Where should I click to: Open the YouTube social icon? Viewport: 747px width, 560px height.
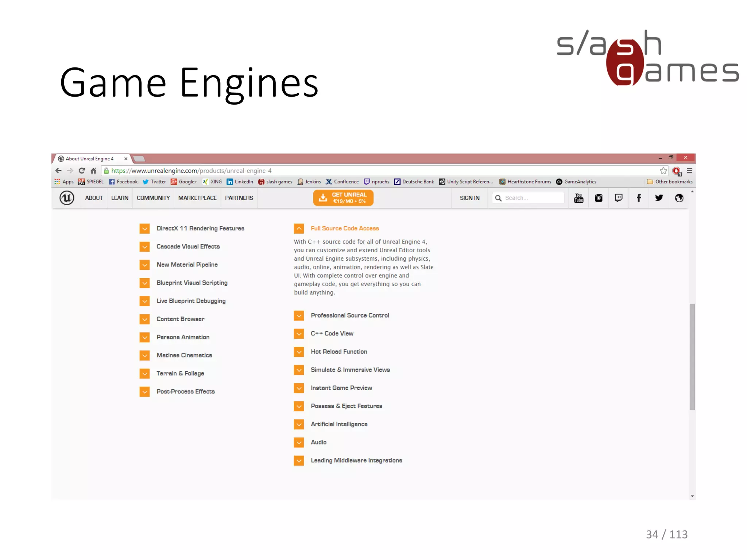(x=579, y=198)
